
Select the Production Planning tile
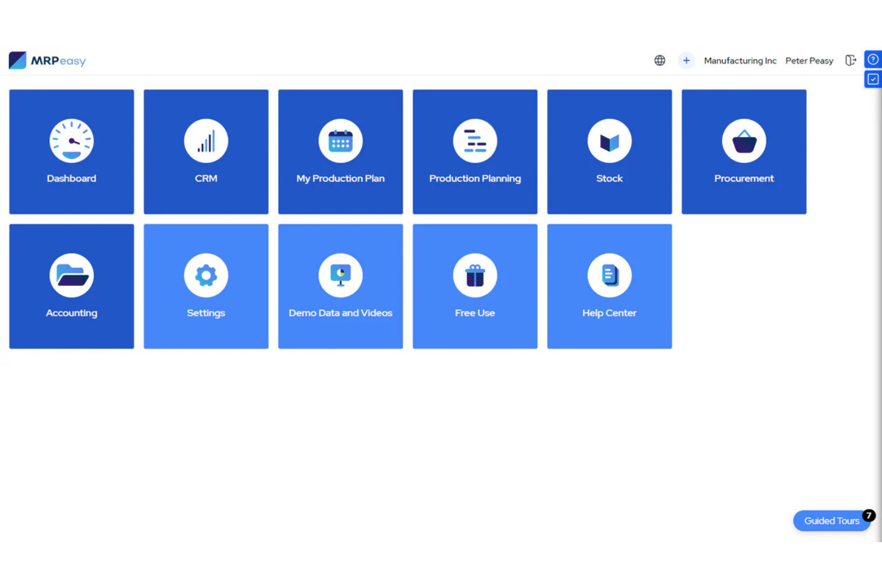[474, 151]
